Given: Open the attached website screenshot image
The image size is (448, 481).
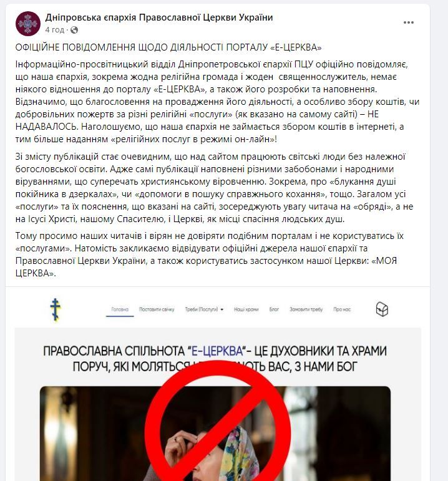Looking at the screenshot, I should [218, 384].
